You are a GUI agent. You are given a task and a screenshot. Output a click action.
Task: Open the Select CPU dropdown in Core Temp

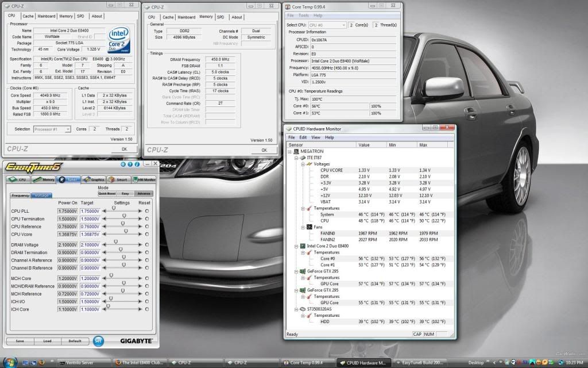[x=326, y=25]
